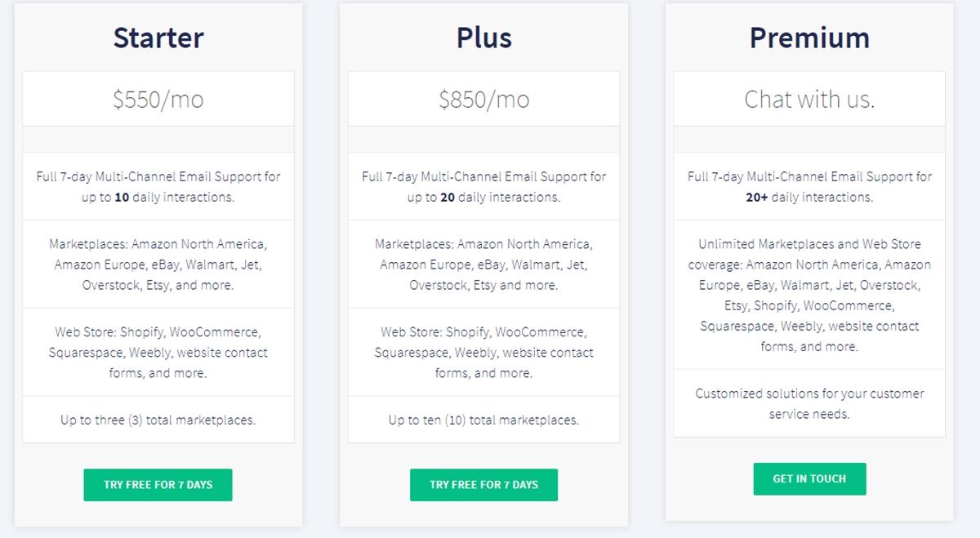Click the Starter plan's Marketplaces list

(158, 265)
